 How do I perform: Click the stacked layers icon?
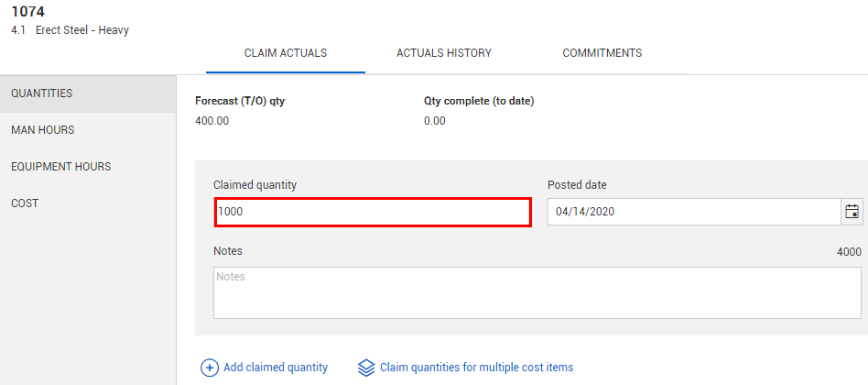[366, 368]
